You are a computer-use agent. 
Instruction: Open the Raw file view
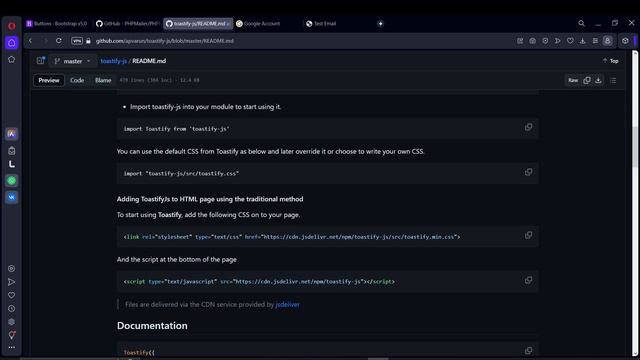(x=573, y=80)
